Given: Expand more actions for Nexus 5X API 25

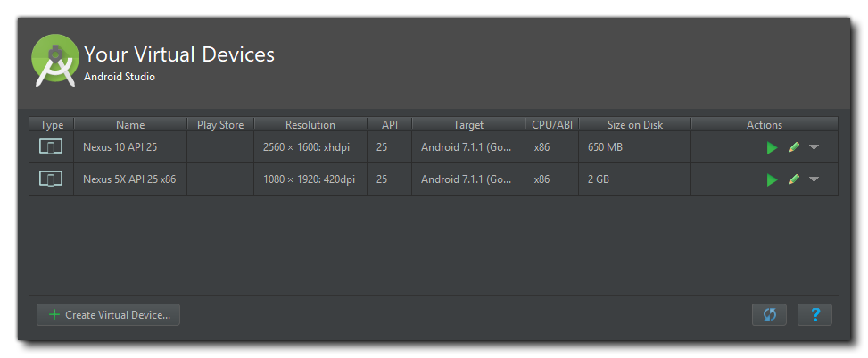Looking at the screenshot, I should 814,179.
